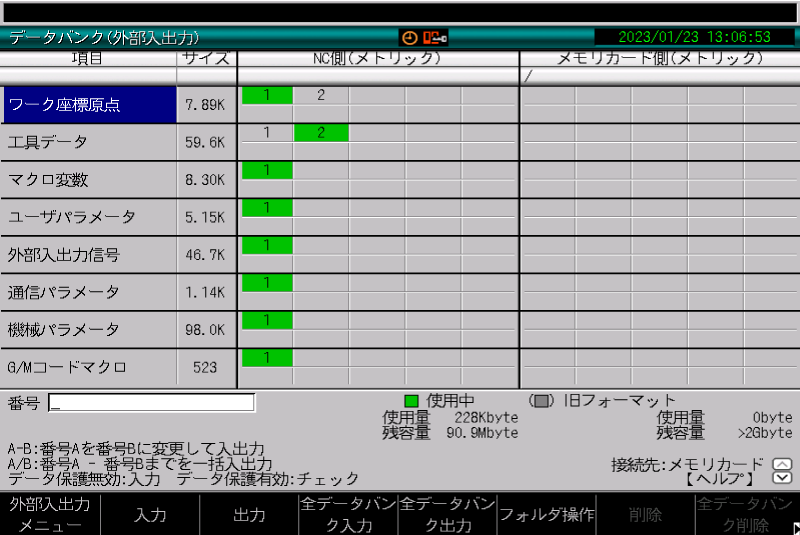Viewport: 800px width, 535px height.
Task: Click bank 1 cell of 工具データ
Action: (267, 133)
